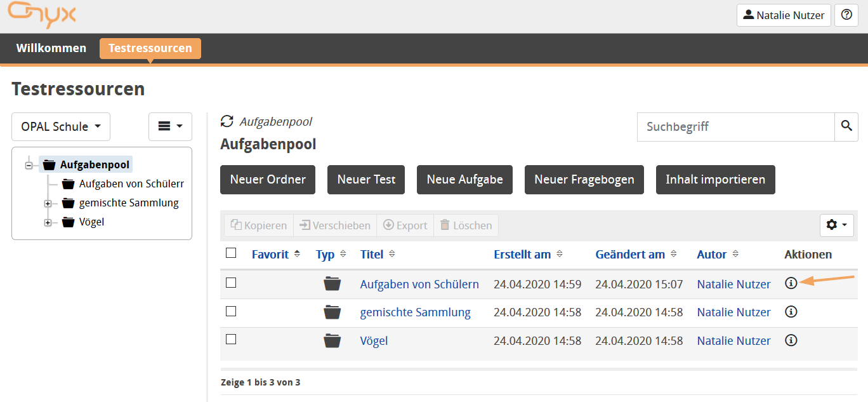868x402 pixels.
Task: Select the Testressourcen tab
Action: coord(150,48)
